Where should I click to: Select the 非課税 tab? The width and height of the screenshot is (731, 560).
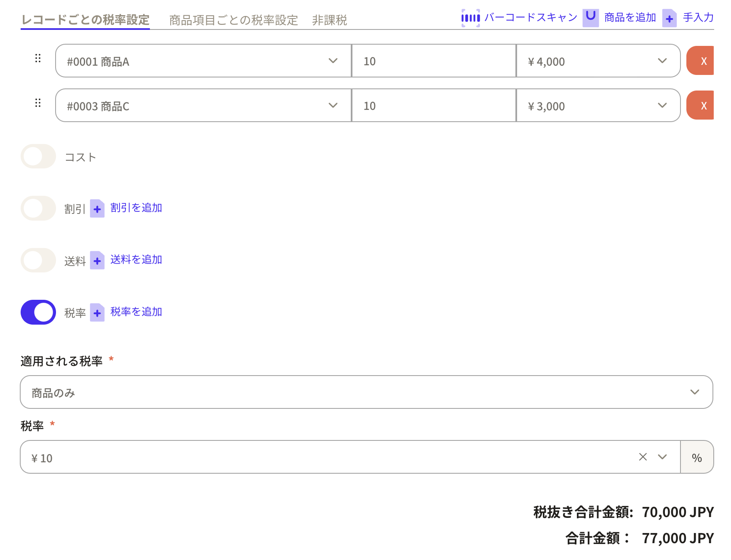(329, 20)
